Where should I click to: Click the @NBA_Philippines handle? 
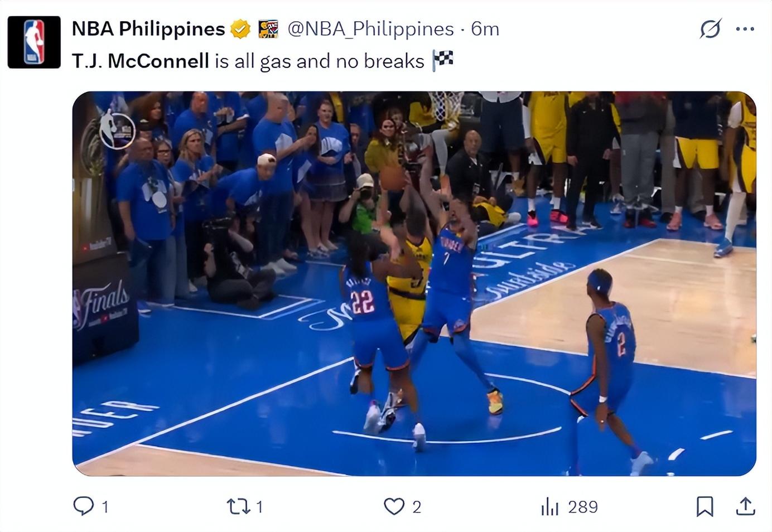[x=370, y=29]
